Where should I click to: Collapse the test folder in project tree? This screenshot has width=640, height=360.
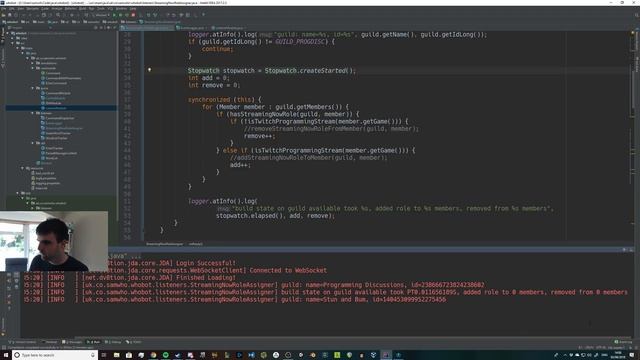(x=18, y=193)
